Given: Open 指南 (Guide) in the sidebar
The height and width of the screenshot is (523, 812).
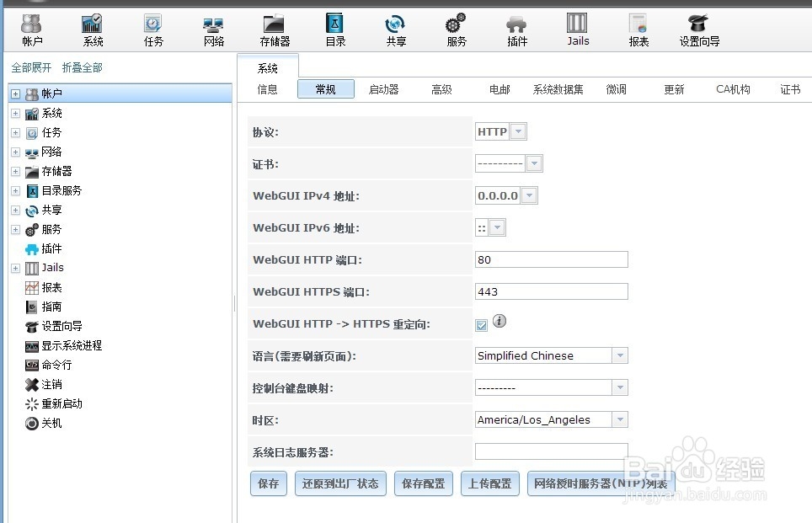Looking at the screenshot, I should 51,307.
